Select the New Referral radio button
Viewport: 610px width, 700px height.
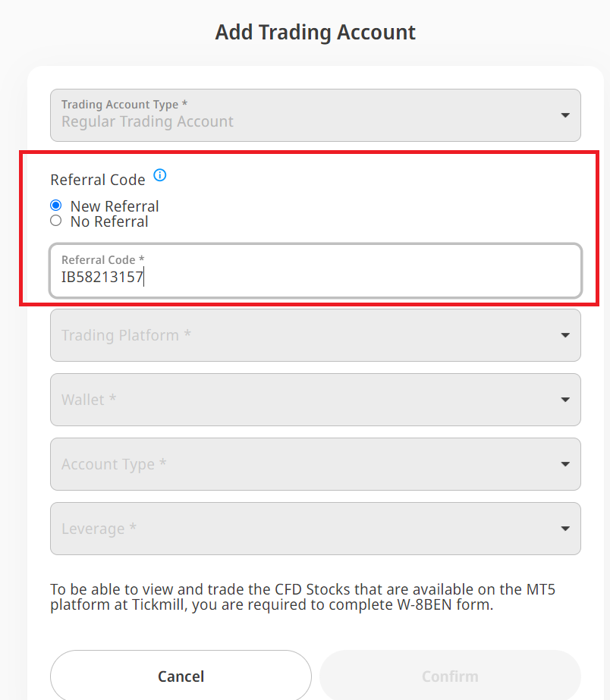coord(55,206)
